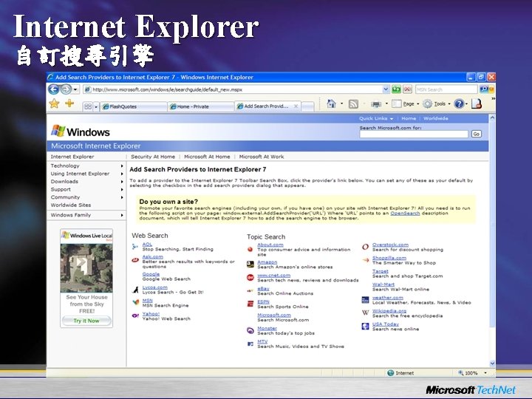
Task: Click Try it Now button
Action: pos(86,321)
